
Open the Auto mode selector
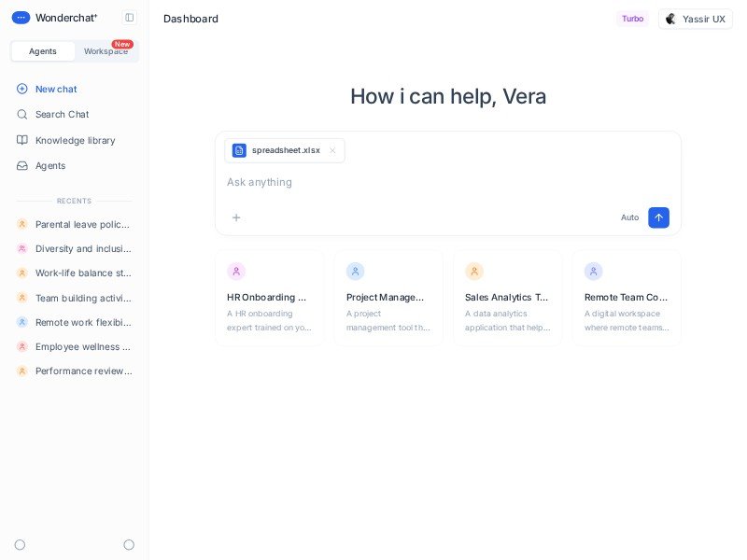click(629, 217)
